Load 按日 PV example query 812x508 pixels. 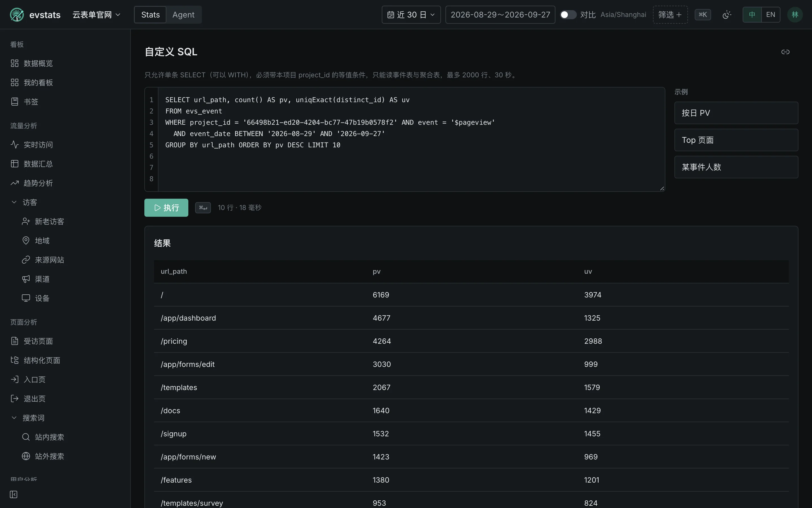pos(736,113)
